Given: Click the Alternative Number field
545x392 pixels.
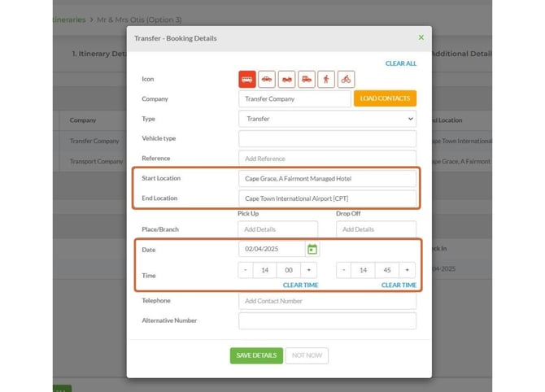Looking at the screenshot, I should [x=328, y=320].
